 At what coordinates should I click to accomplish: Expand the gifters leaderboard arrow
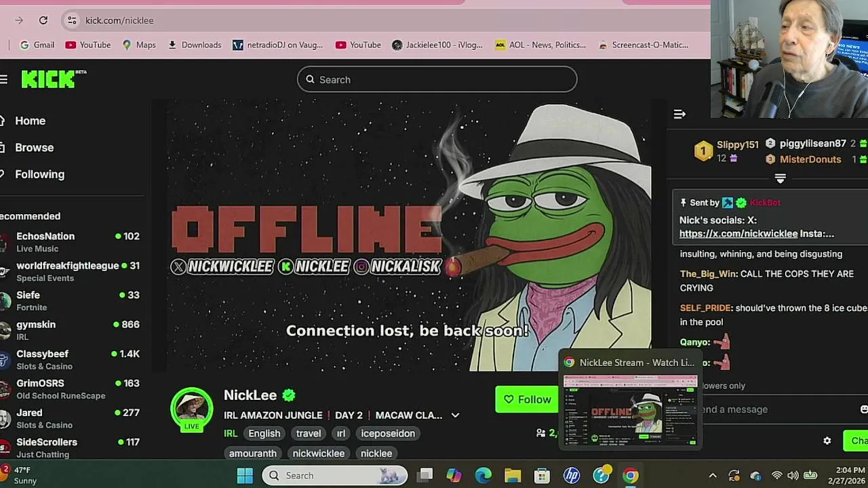tap(780, 178)
